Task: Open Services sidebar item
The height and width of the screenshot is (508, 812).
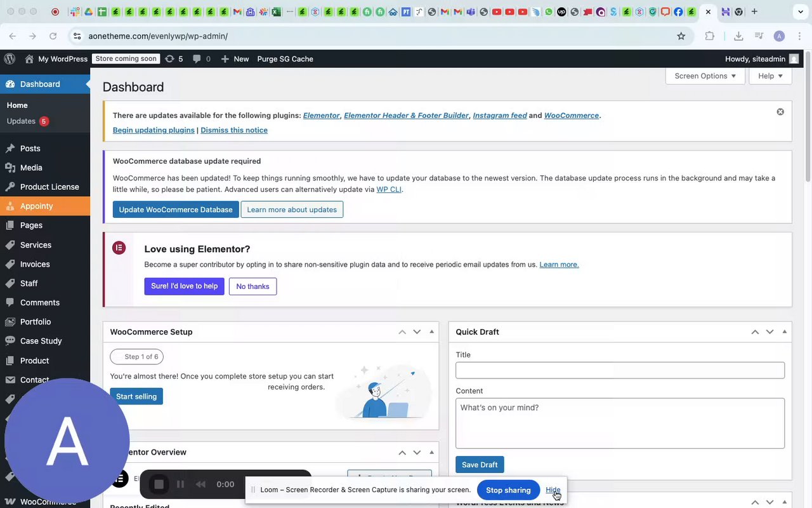Action: click(45, 244)
